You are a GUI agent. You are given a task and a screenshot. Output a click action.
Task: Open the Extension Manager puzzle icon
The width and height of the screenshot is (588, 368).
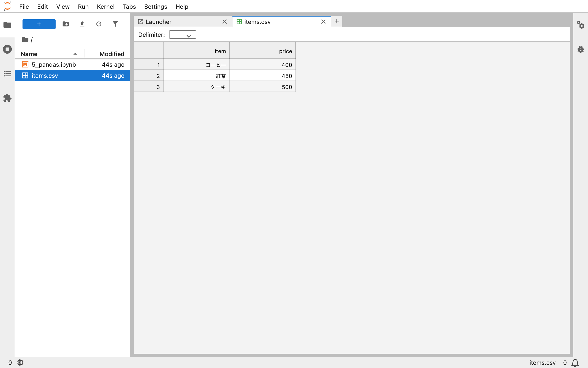[x=7, y=98]
